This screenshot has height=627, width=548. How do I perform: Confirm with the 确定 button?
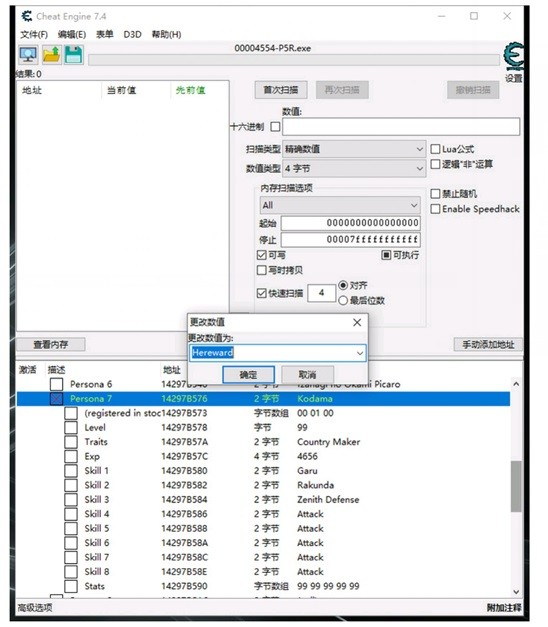point(248,375)
